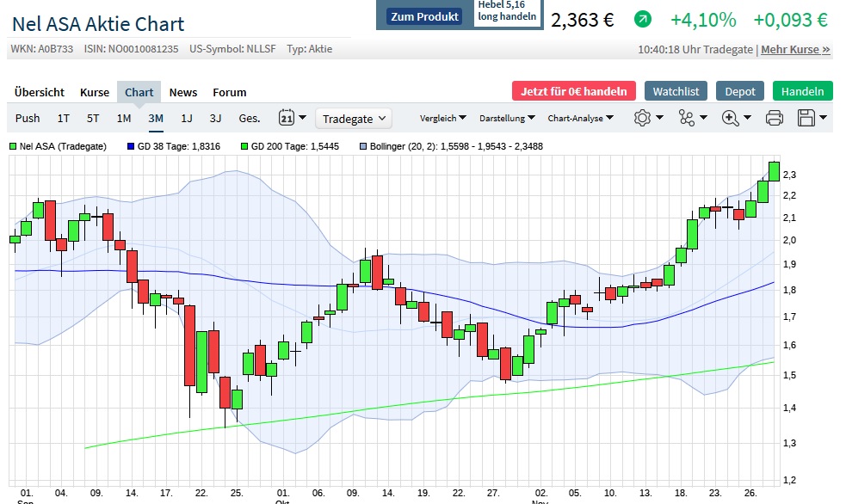Click the green up-arrow trend icon
Image resolution: width=846 pixels, height=504 pixels.
642,20
